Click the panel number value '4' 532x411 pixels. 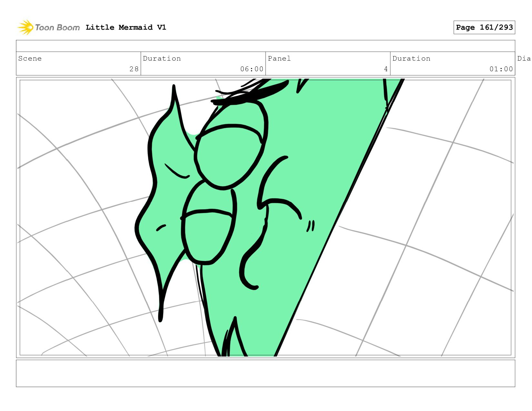tap(386, 69)
